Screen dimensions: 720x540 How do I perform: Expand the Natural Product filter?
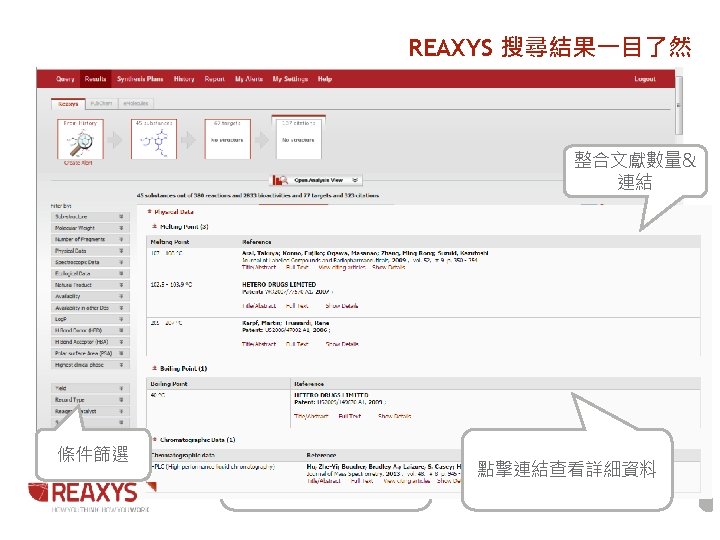90,285
